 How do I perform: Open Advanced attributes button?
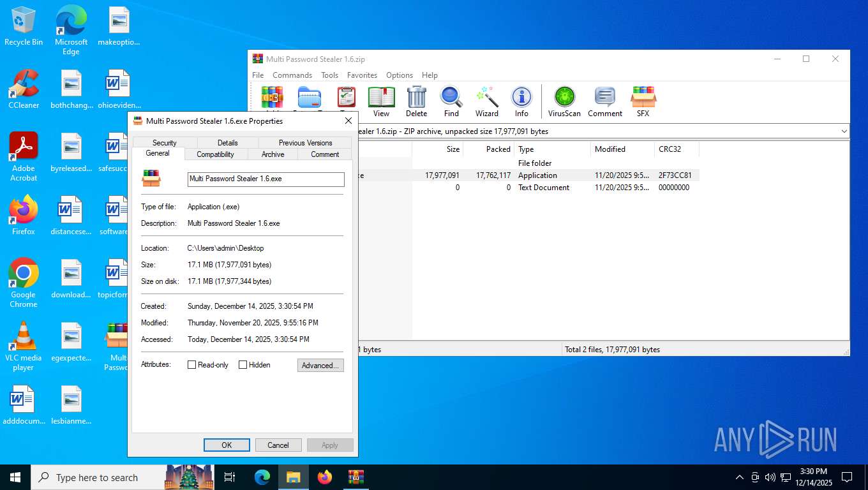[320, 366]
